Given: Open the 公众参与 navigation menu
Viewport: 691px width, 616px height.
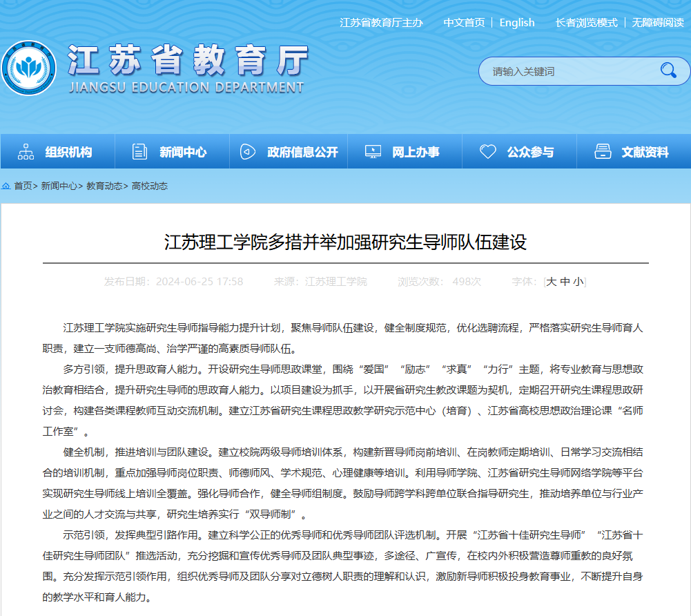Looking at the screenshot, I should tap(520, 152).
